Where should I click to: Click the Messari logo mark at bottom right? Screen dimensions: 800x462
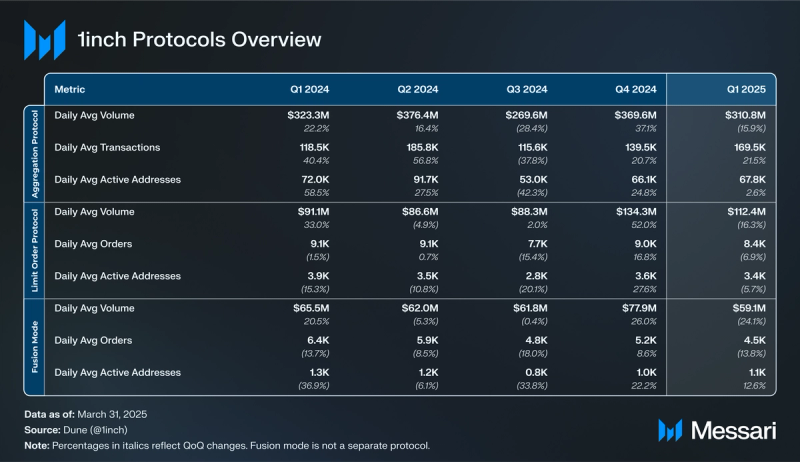[x=670, y=430]
